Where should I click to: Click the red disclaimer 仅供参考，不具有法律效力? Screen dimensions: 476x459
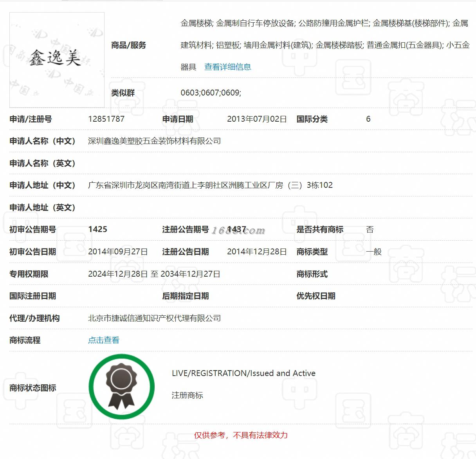pyautogui.click(x=241, y=435)
